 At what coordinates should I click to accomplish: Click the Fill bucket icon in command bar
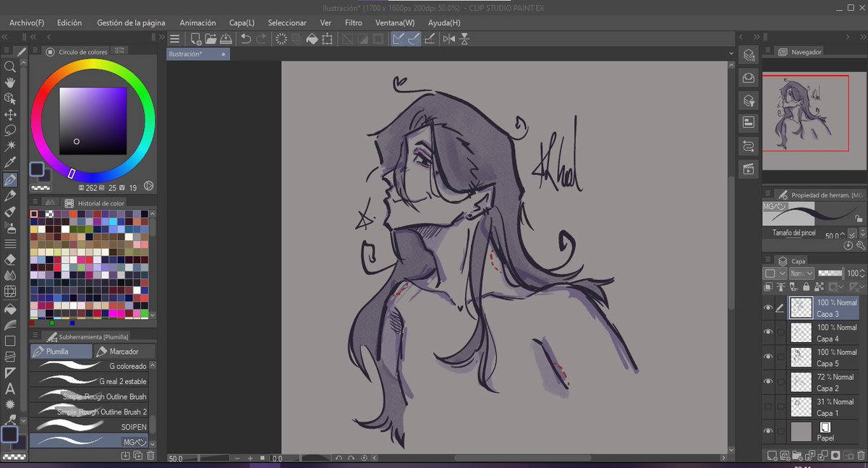(312, 39)
